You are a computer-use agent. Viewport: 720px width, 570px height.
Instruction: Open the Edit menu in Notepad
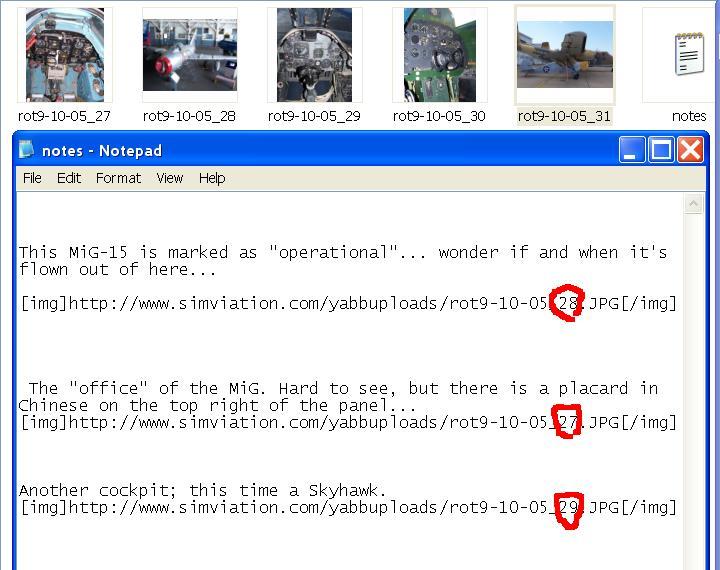[x=69, y=178]
